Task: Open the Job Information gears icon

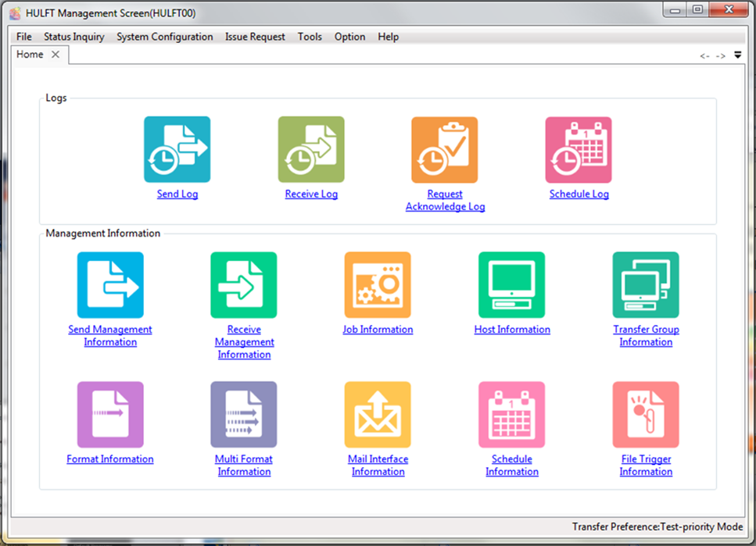Action: 378,284
